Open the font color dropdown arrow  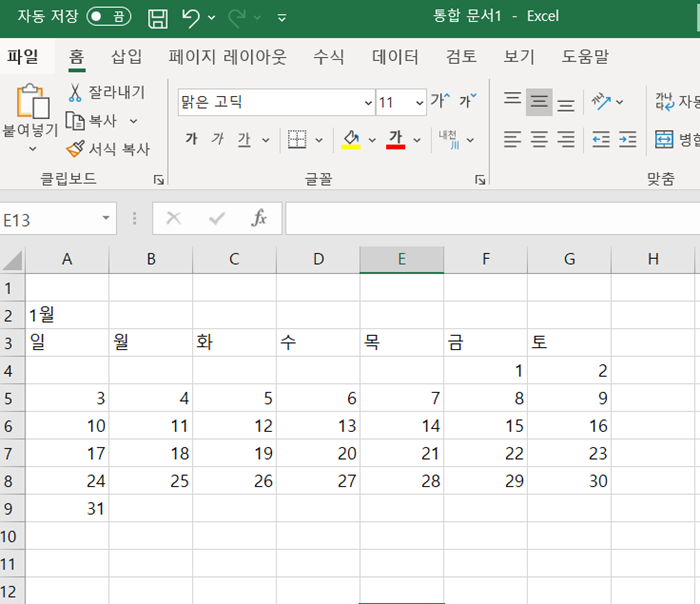[417, 140]
